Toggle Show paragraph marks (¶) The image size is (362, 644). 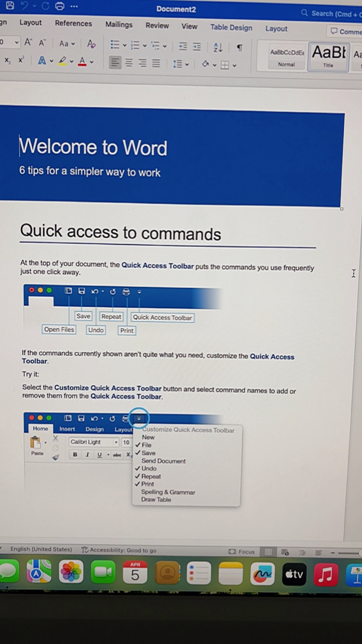[x=239, y=48]
